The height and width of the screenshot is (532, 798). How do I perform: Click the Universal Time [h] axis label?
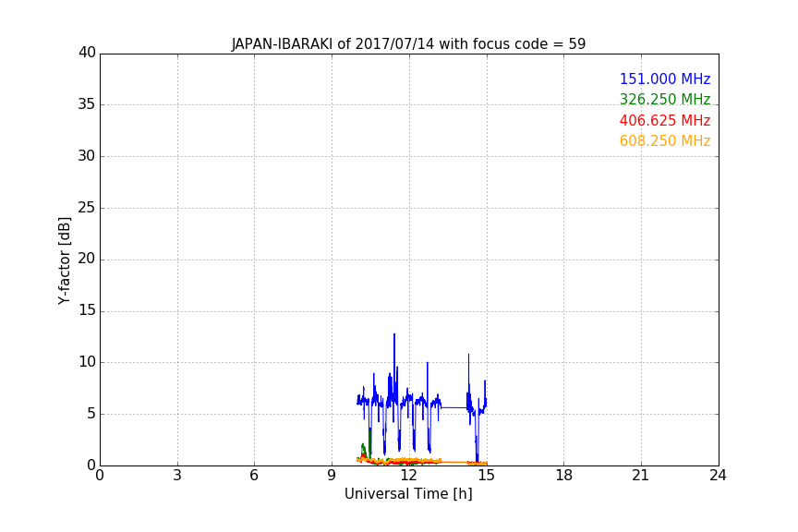pyautogui.click(x=408, y=494)
